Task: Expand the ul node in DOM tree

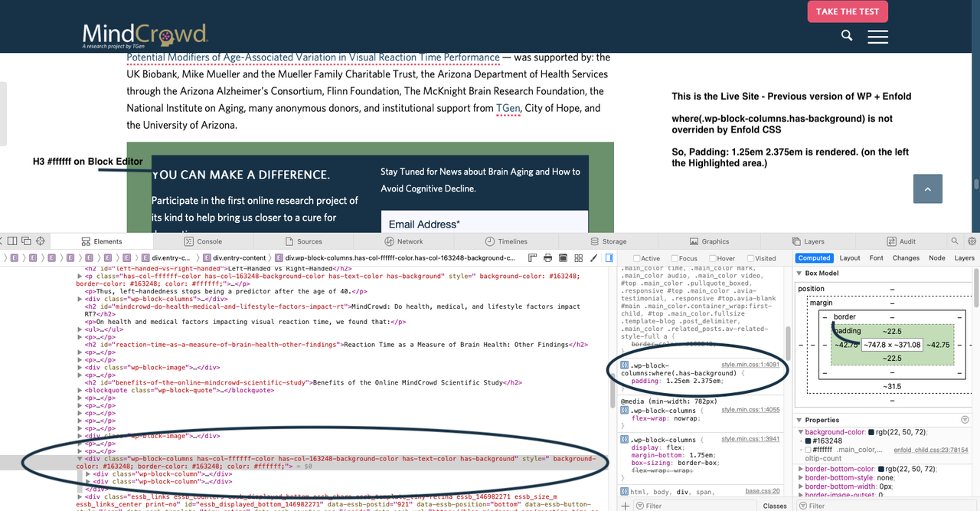Action: [80, 329]
